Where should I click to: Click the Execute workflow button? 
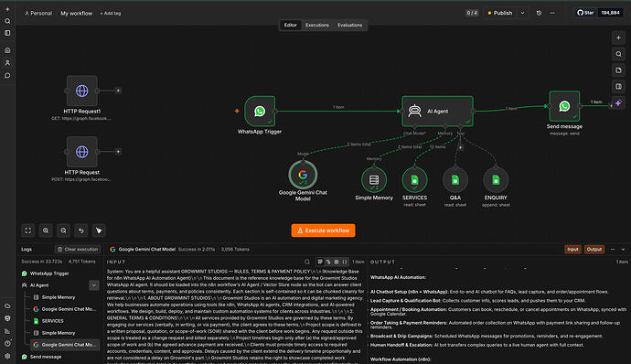click(x=323, y=230)
